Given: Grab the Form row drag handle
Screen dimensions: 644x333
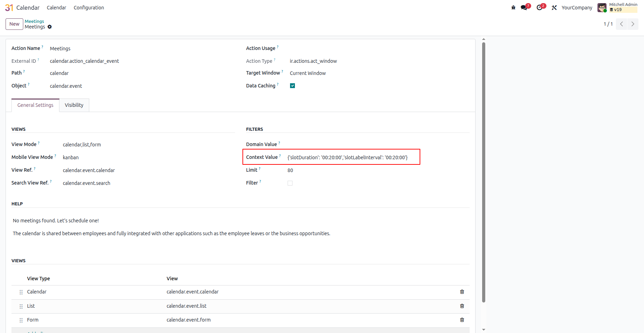Looking at the screenshot, I should click(21, 320).
